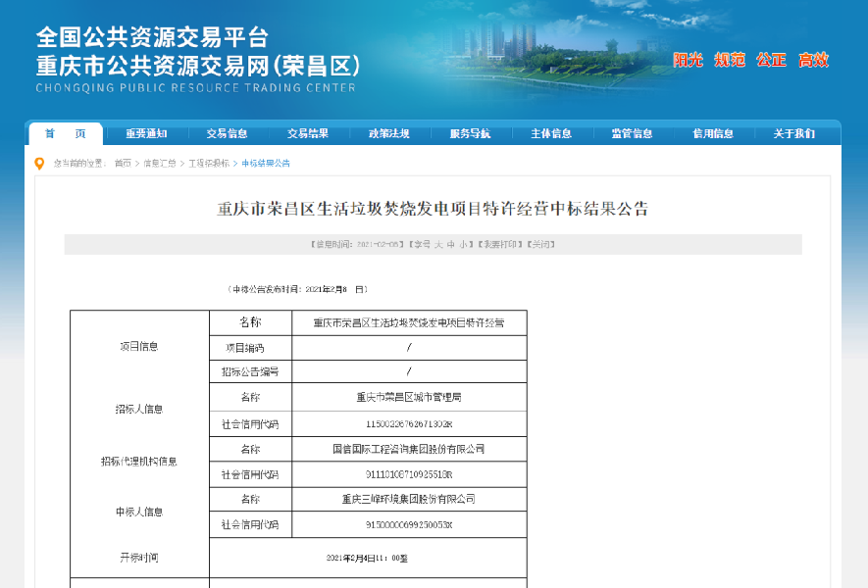Image resolution: width=868 pixels, height=588 pixels.
Task: Click 信息汇总 breadcrumb link
Action: 160,164
